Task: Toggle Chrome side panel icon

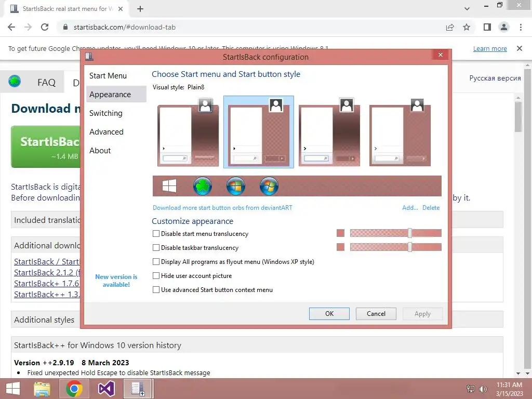Action: coord(487,27)
